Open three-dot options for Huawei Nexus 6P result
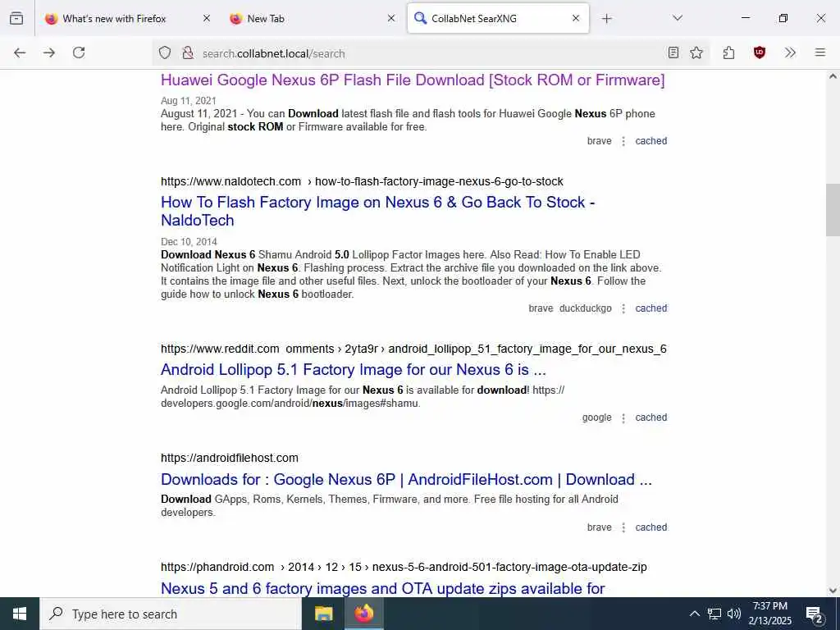 [x=623, y=141]
